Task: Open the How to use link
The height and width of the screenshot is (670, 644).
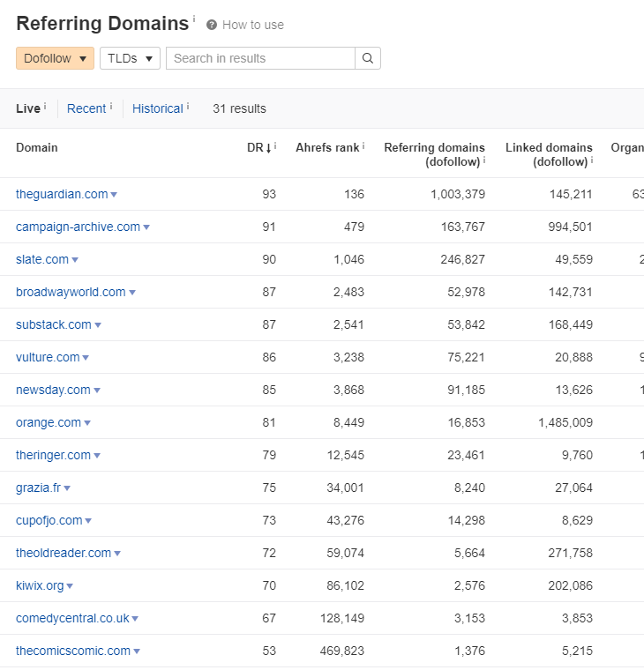Action: (253, 25)
